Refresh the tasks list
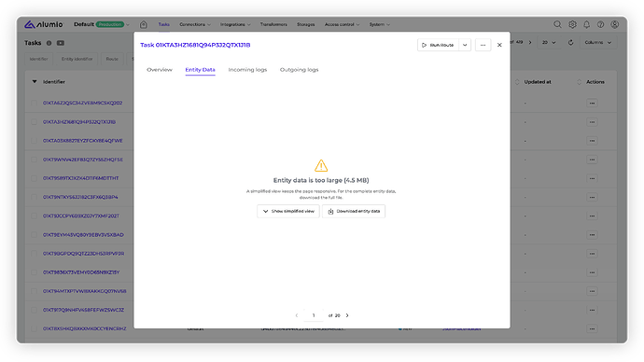644x362 pixels. [570, 42]
